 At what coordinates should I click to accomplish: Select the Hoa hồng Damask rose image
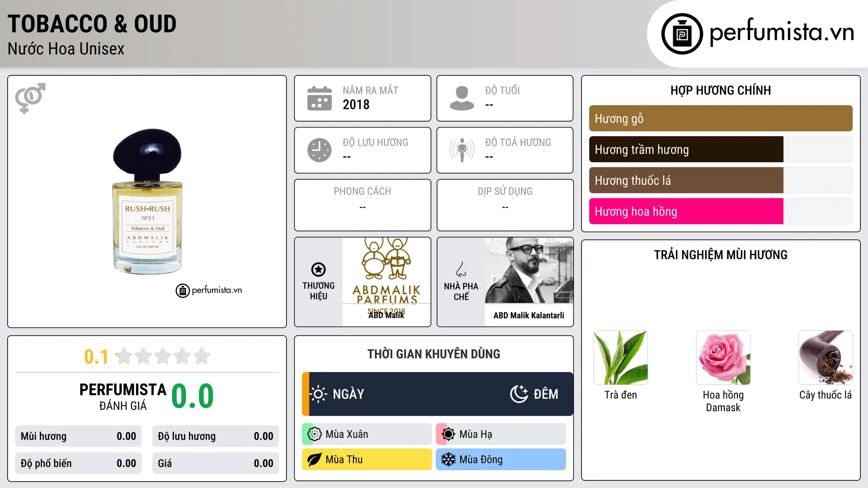[x=723, y=358]
